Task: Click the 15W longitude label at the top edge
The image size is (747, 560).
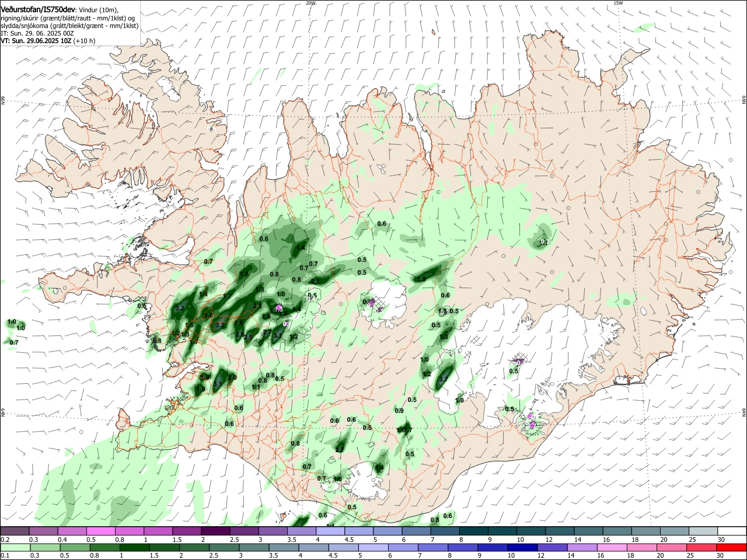Action: coord(618,3)
